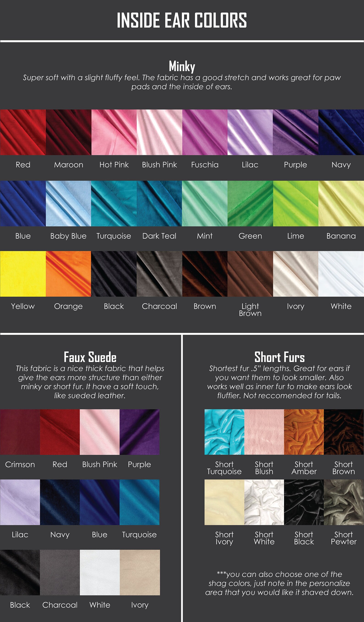Viewport: 364px width, 622px height.
Task: Click the Short Pewter fur swatch
Action: [344, 502]
